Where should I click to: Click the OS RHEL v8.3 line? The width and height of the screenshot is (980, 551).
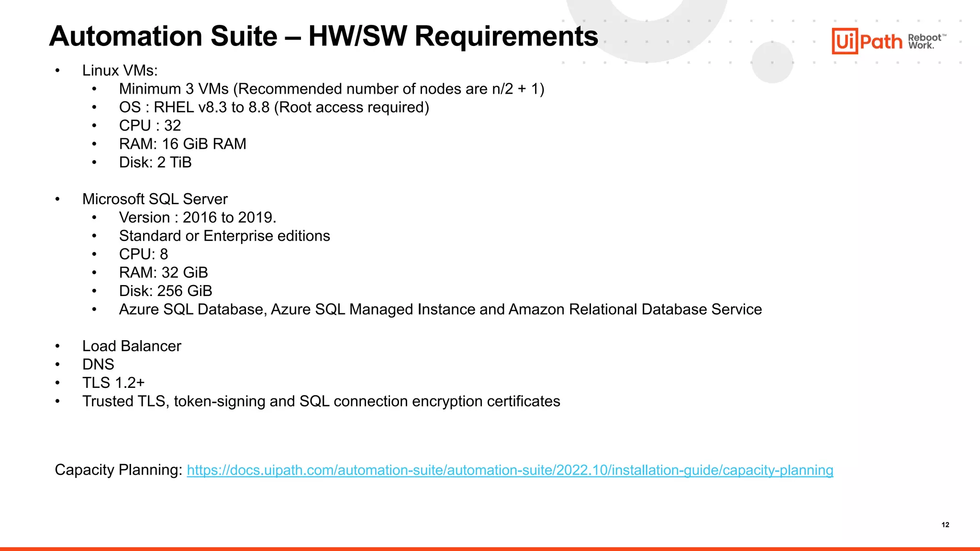274,107
